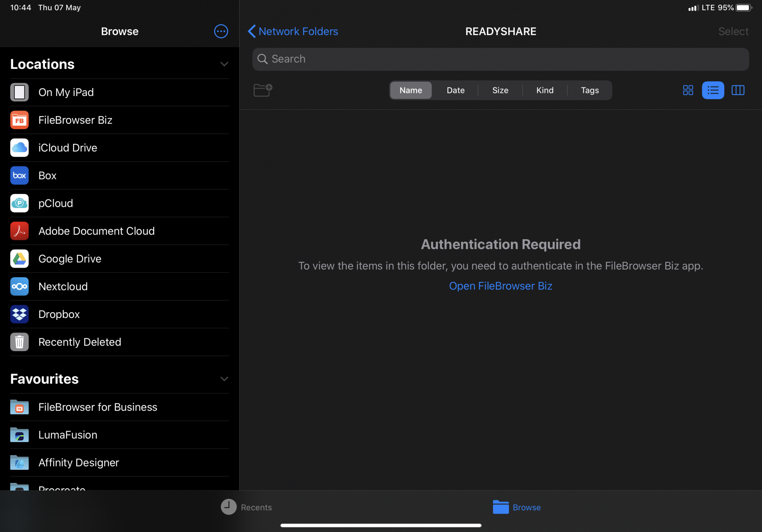This screenshot has width=762, height=532.
Task: Sort files by Name
Action: pyautogui.click(x=411, y=90)
